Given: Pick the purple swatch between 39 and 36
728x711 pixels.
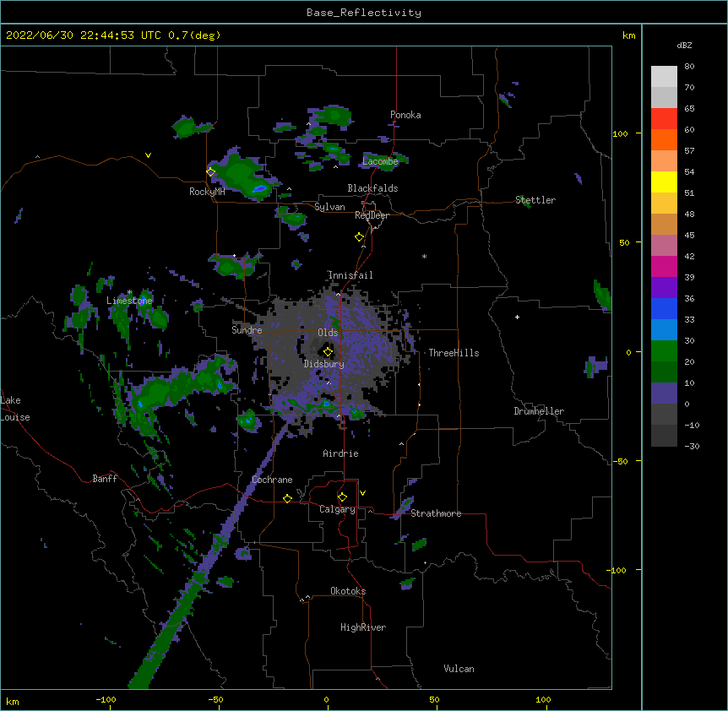Looking at the screenshot, I should [x=664, y=288].
